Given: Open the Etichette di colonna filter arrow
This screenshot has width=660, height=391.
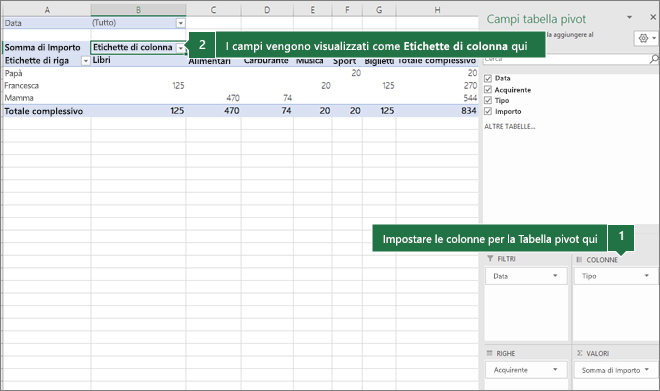Looking at the screenshot, I should tap(181, 48).
